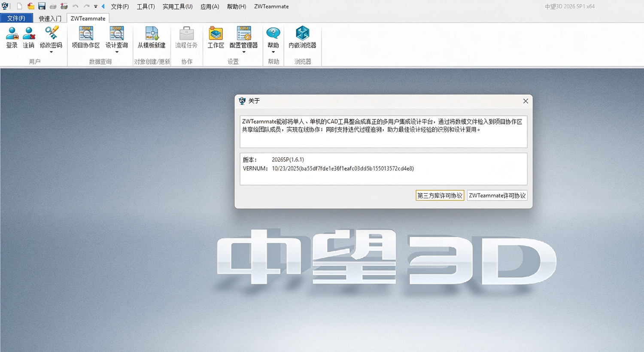Click the blue 文件(F) ribbon tab
644x352 pixels.
(16, 18)
